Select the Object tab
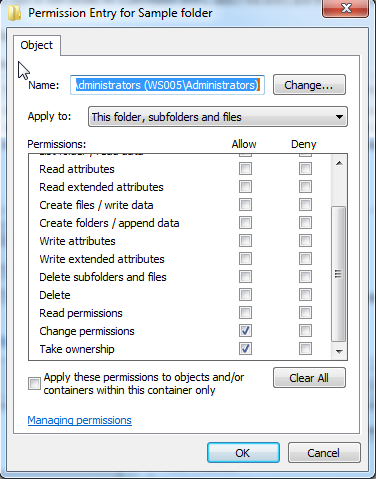The height and width of the screenshot is (479, 376). [x=37, y=45]
